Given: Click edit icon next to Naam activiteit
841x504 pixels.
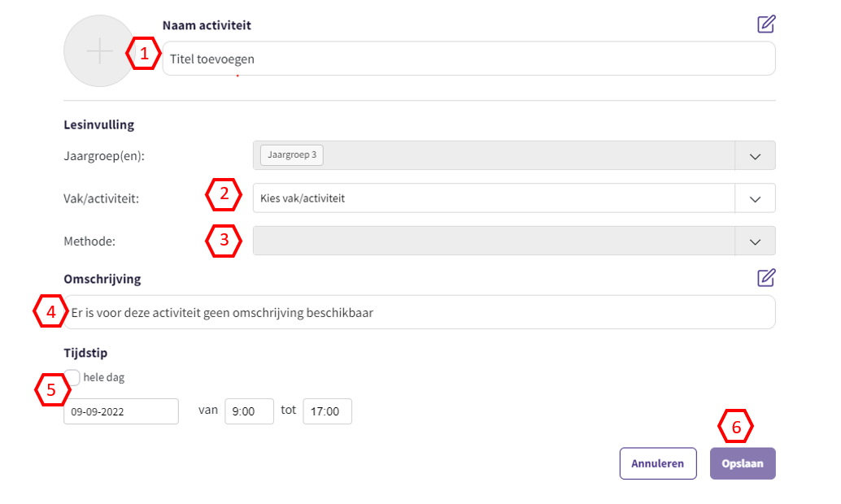Looking at the screenshot, I should tap(765, 24).
